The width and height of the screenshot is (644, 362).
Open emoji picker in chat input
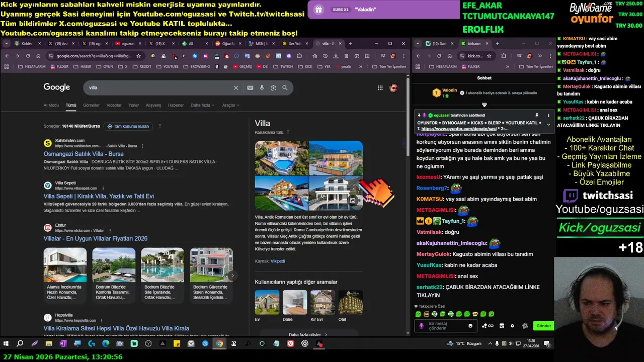pyautogui.click(x=470, y=326)
